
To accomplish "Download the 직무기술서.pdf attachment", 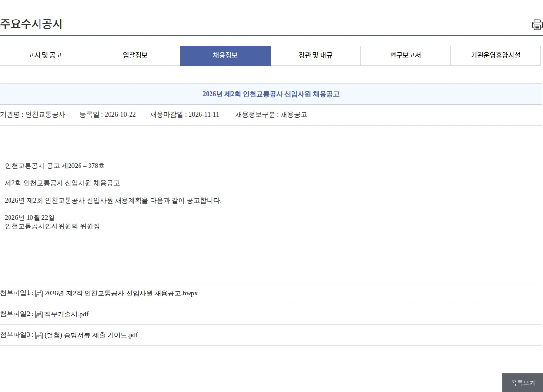I will [x=67, y=314].
